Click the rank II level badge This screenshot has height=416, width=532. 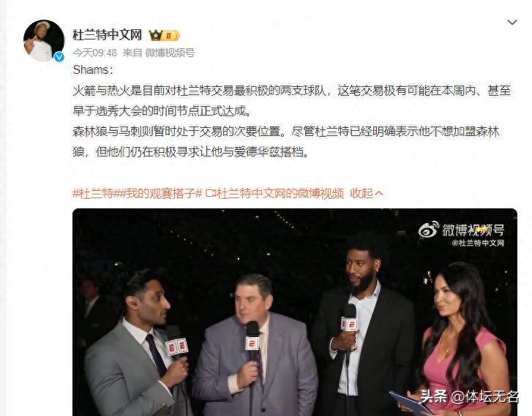click(171, 36)
